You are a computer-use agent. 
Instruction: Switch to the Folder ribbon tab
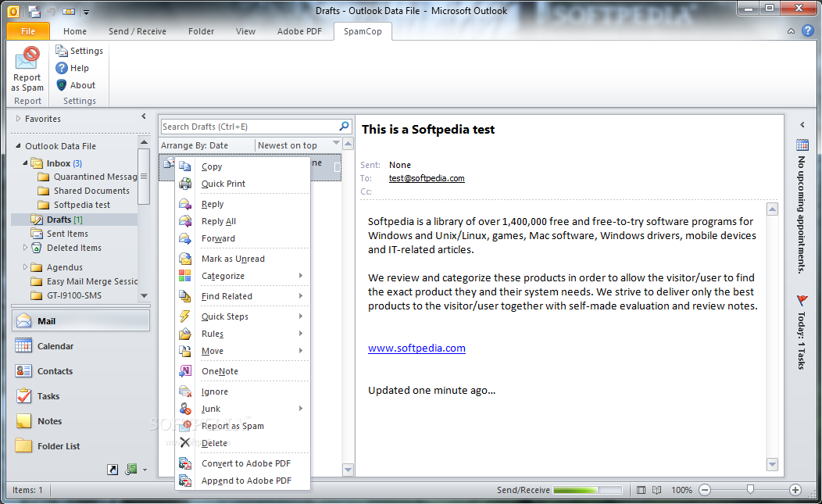pos(202,31)
